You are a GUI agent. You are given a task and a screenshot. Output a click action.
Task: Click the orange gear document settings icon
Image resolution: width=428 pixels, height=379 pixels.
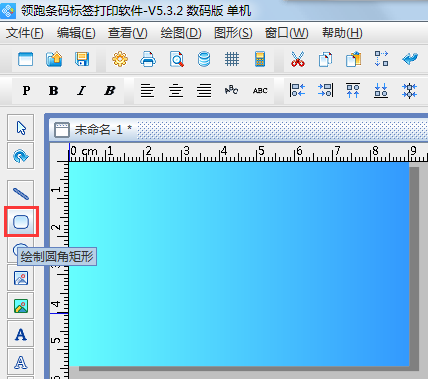point(120,59)
